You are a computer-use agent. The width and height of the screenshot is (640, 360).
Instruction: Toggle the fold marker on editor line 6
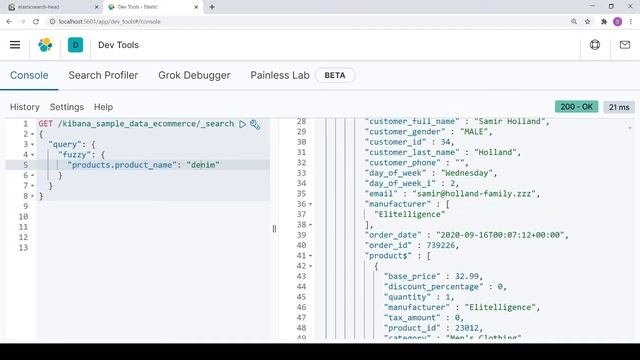click(33, 176)
